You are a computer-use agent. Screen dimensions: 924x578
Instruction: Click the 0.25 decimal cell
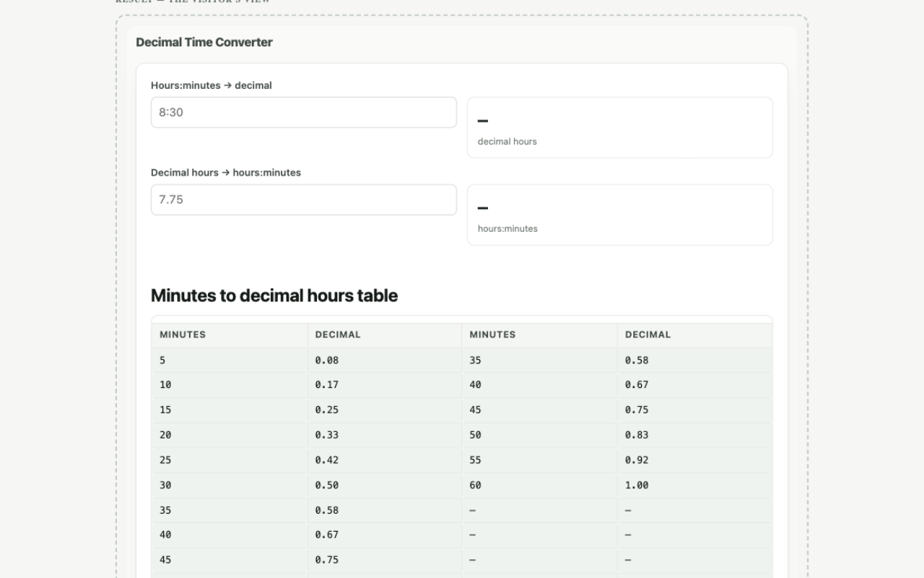385,410
